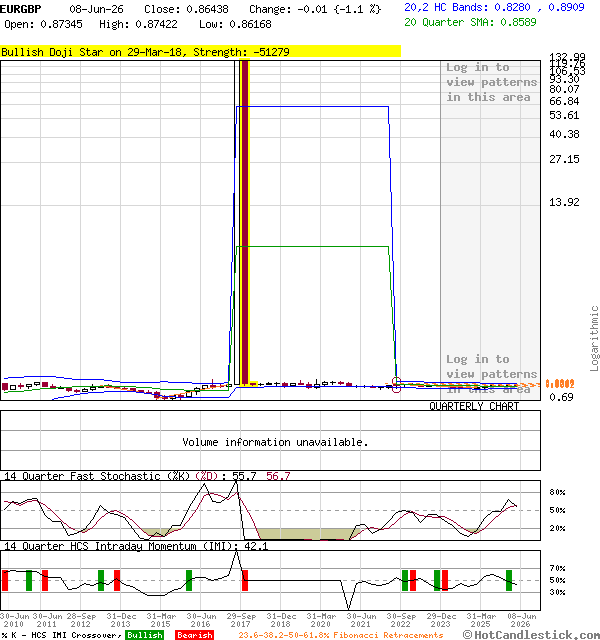Click 'Volume information unavailable.' text

pos(275,442)
